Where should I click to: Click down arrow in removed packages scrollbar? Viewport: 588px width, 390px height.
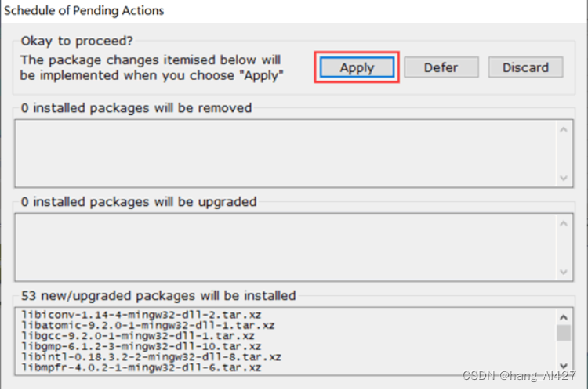(563, 178)
